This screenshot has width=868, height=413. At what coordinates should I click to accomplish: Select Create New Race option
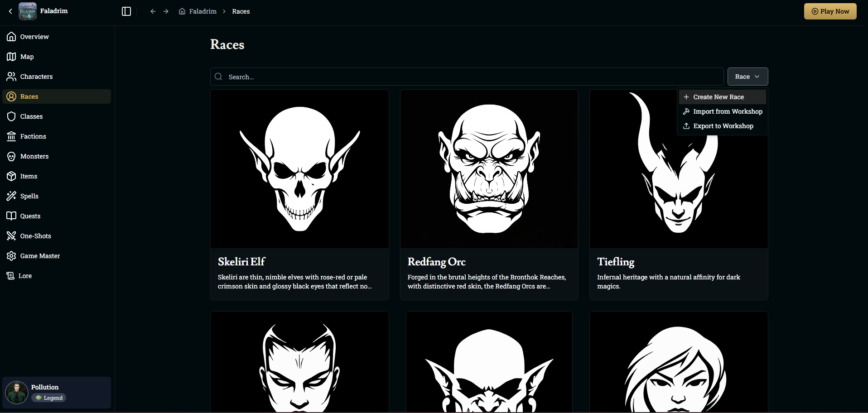pos(719,97)
